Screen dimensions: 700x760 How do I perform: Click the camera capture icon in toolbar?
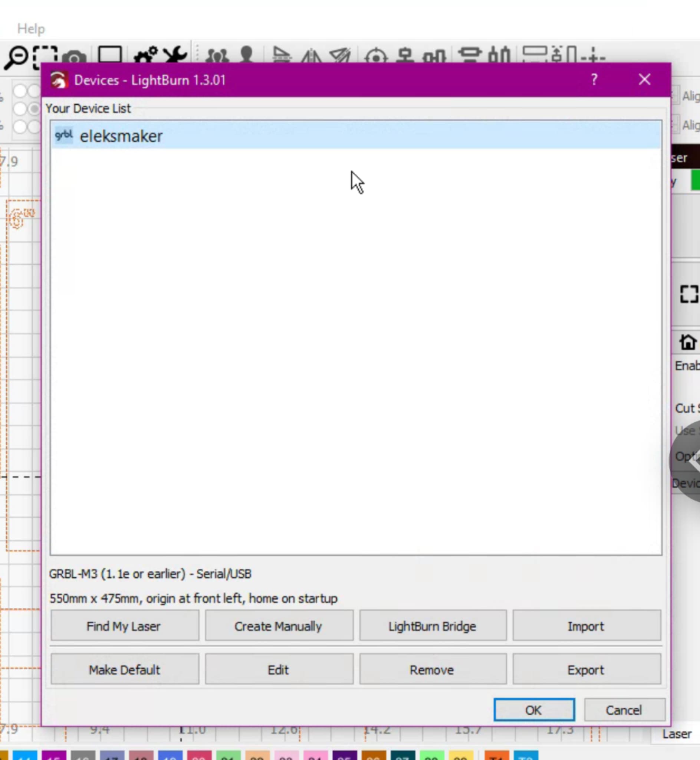(75, 57)
